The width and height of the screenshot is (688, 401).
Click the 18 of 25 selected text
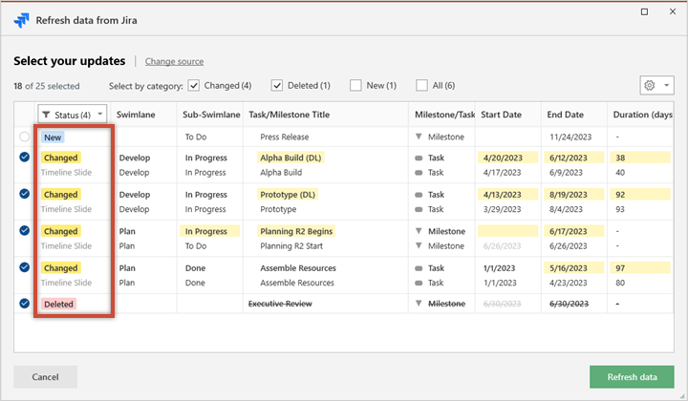click(47, 86)
